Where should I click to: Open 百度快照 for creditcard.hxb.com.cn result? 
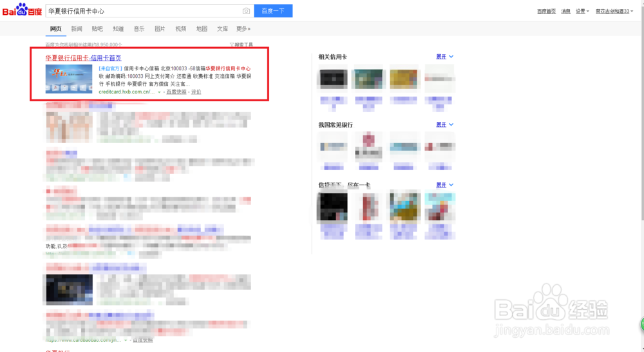pyautogui.click(x=176, y=92)
